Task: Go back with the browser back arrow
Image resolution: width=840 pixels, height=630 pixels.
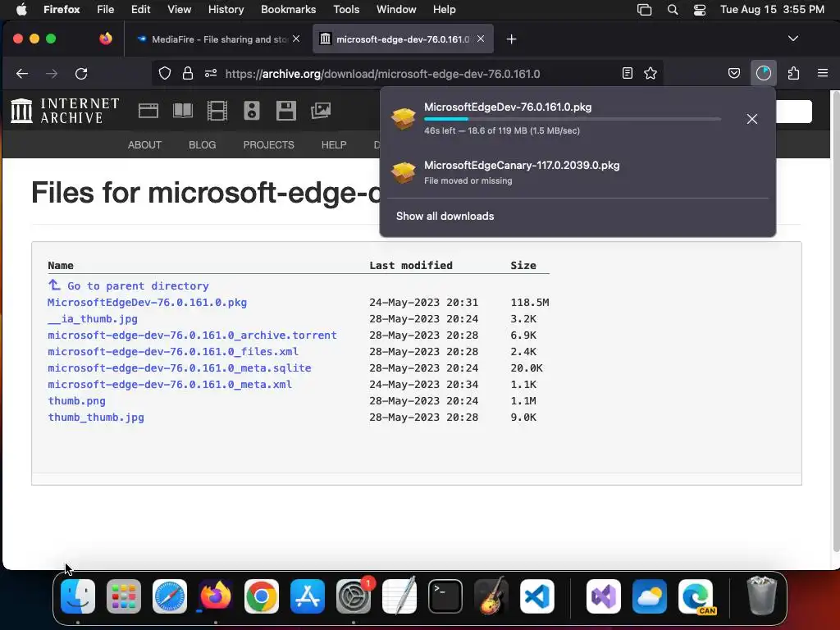Action: tap(22, 73)
